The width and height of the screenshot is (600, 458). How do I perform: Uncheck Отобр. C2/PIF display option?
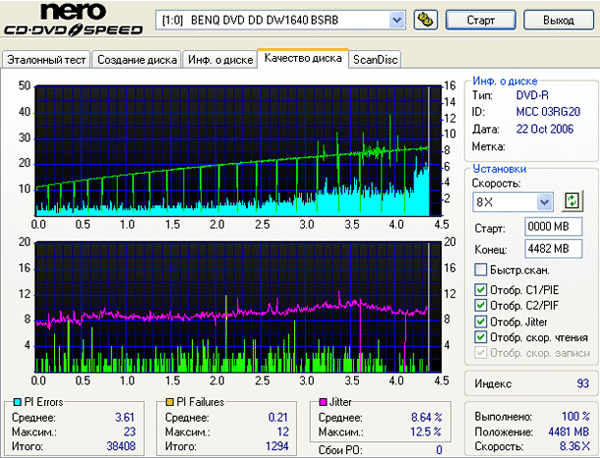pyautogui.click(x=481, y=305)
